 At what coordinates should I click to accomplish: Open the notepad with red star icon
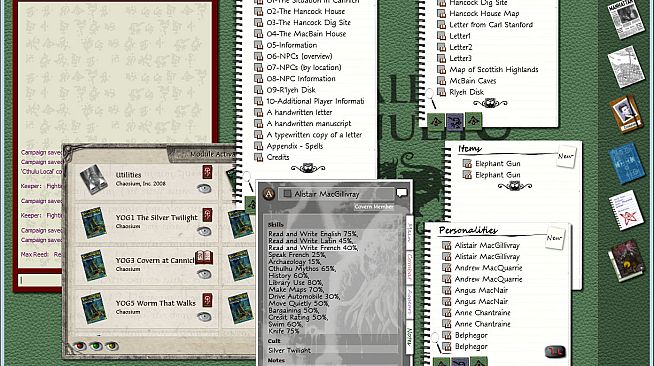coord(626,211)
